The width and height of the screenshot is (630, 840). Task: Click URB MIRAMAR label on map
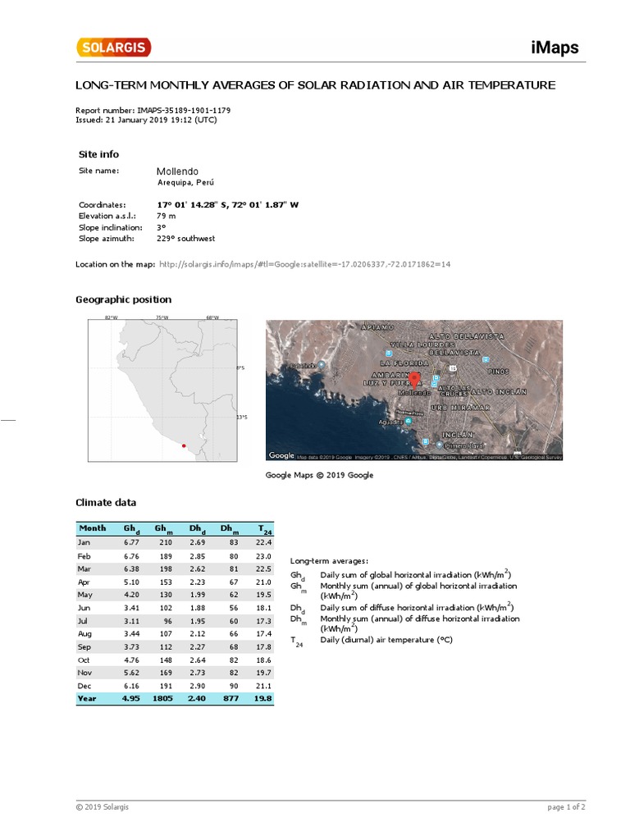[461, 408]
